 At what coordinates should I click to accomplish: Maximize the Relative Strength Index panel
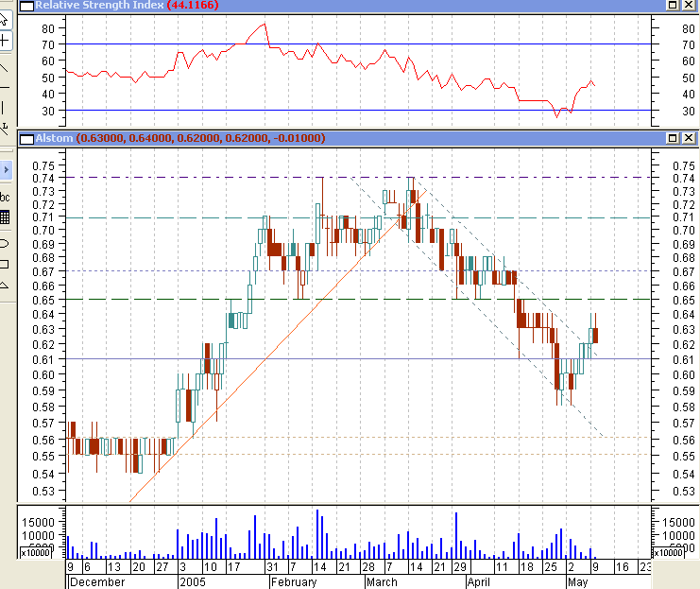(673, 5)
